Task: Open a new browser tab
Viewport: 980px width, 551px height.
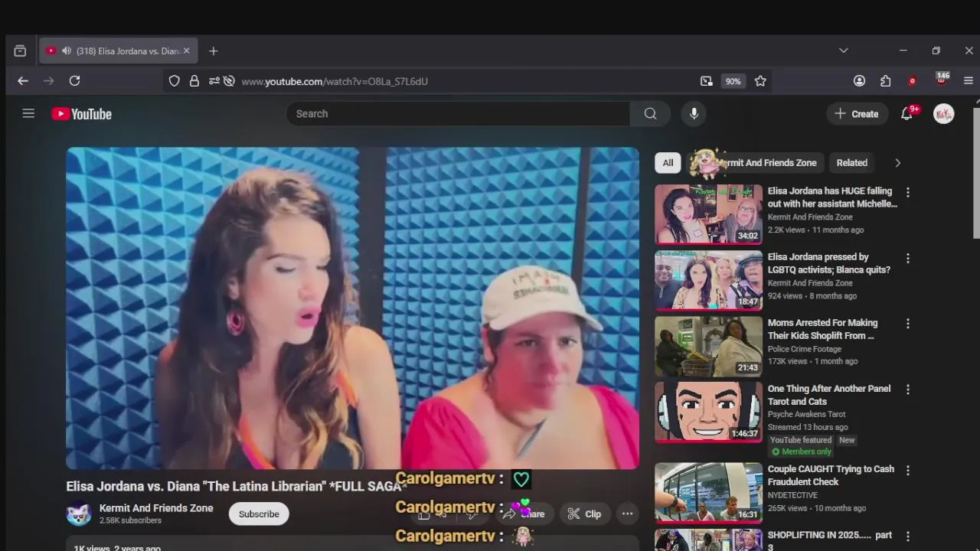Action: point(214,51)
